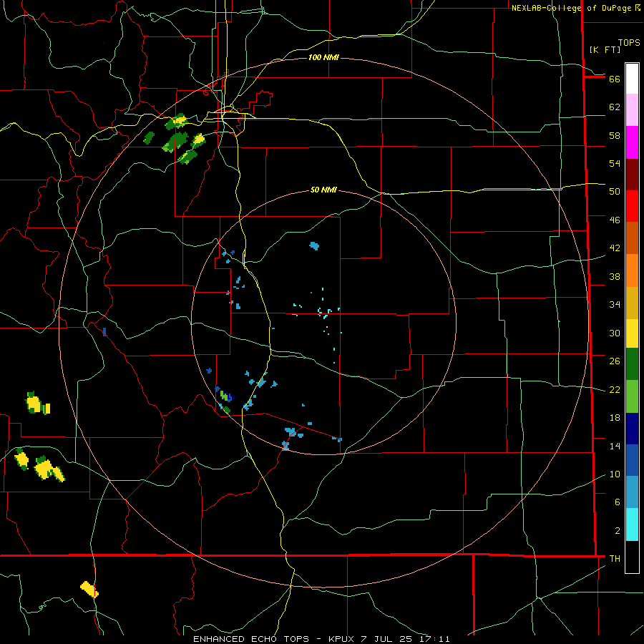The height and width of the screenshot is (644, 644).
Task: Click the black TH threshold legend box
Action: point(632,557)
